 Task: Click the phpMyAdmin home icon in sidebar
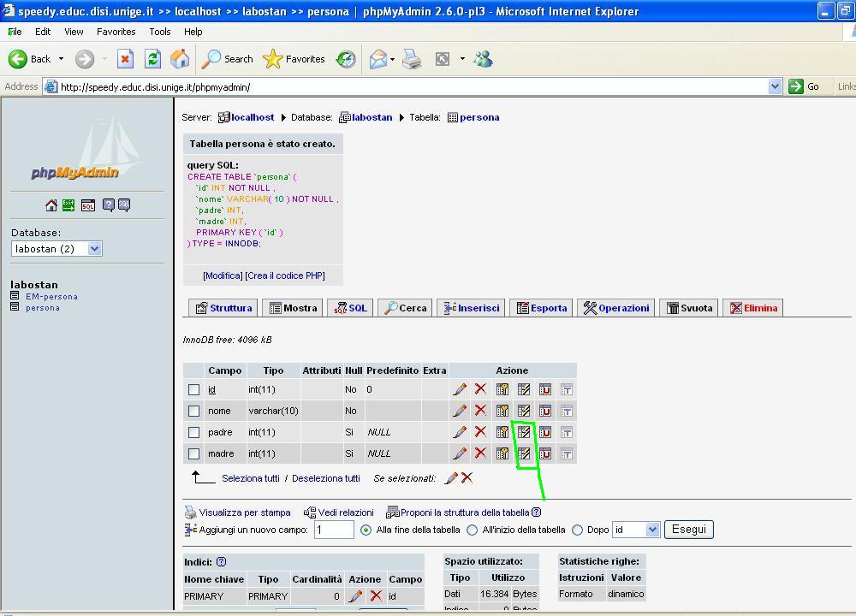pyautogui.click(x=51, y=205)
